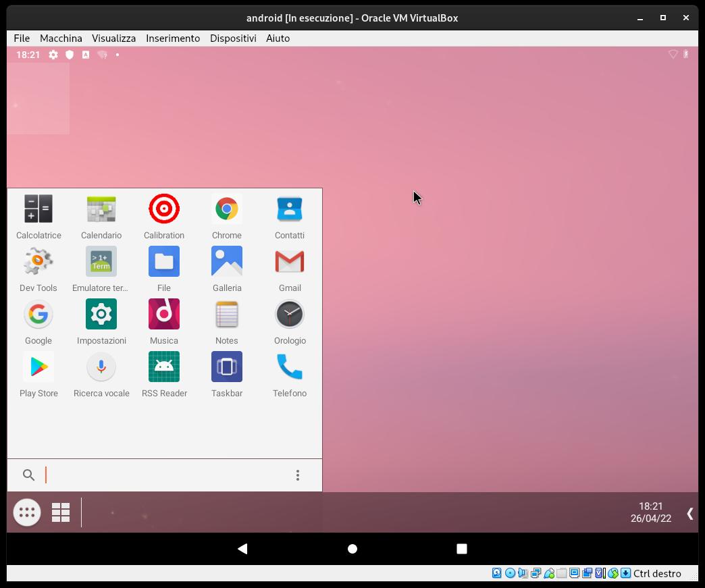Screen dimensions: 705x588
Task: Open the three-dot overflow menu
Action: 298,475
